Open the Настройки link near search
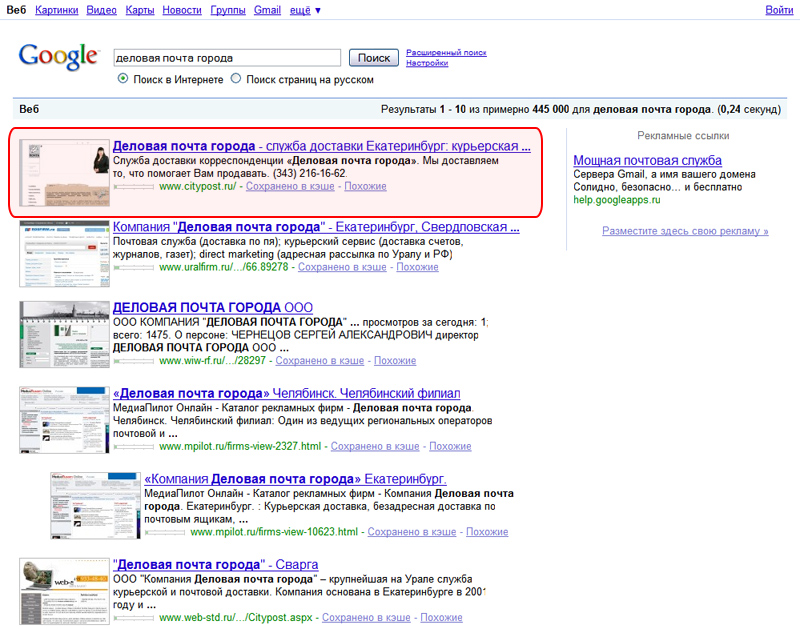This screenshot has width=800, height=629. [426, 63]
